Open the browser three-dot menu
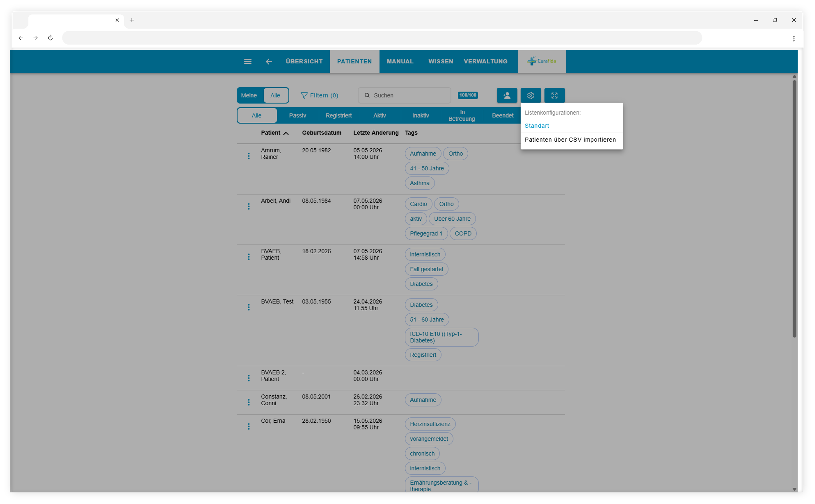Viewport: 815px width, 504px height. 794,39
